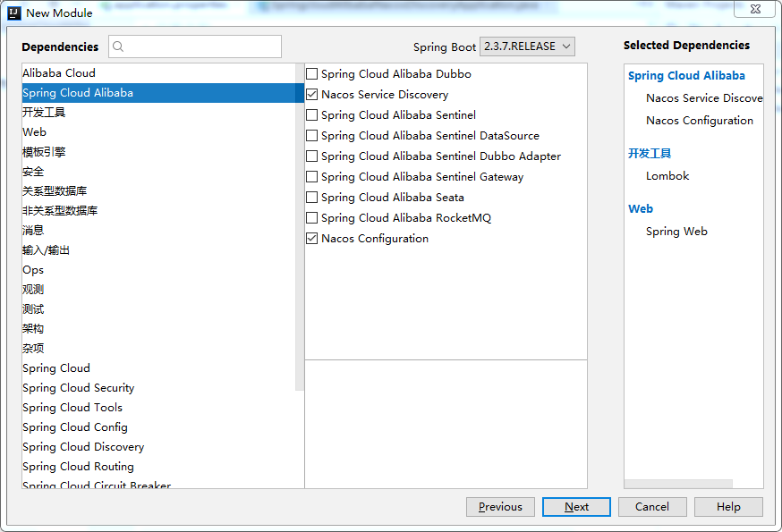This screenshot has width=782, height=532.
Task: Click Web heading in Selected Dependencies
Action: [641, 209]
